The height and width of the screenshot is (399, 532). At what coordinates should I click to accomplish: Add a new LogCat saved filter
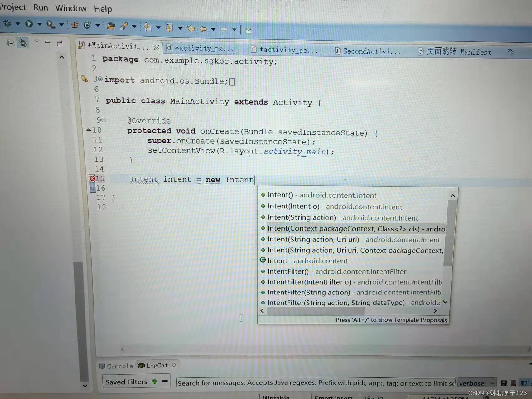[154, 381]
